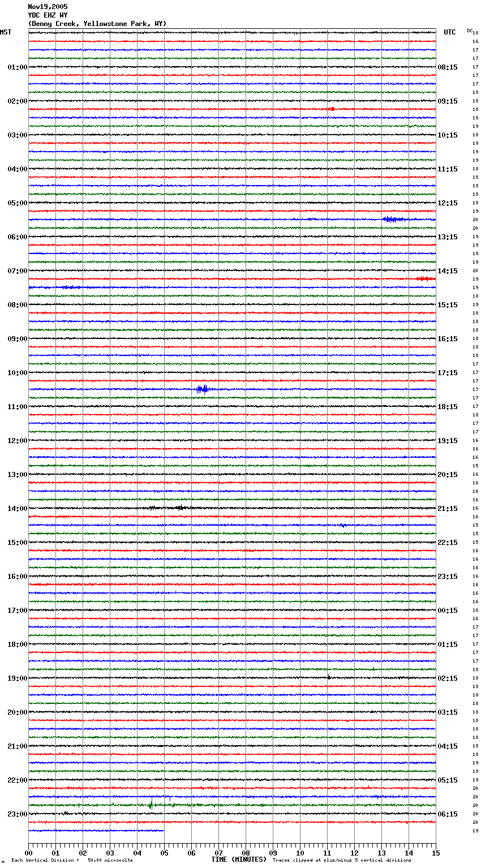Click the 17:15 UTC time label

pyautogui.click(x=448, y=373)
